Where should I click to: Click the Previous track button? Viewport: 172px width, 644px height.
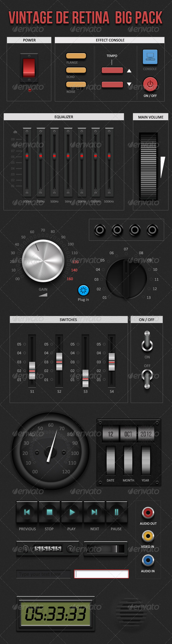pos(27,512)
